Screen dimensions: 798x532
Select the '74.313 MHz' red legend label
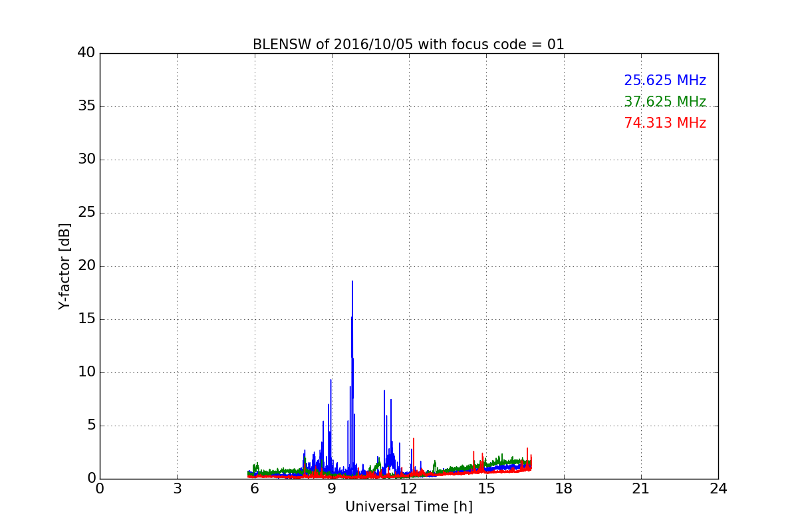[665, 123]
